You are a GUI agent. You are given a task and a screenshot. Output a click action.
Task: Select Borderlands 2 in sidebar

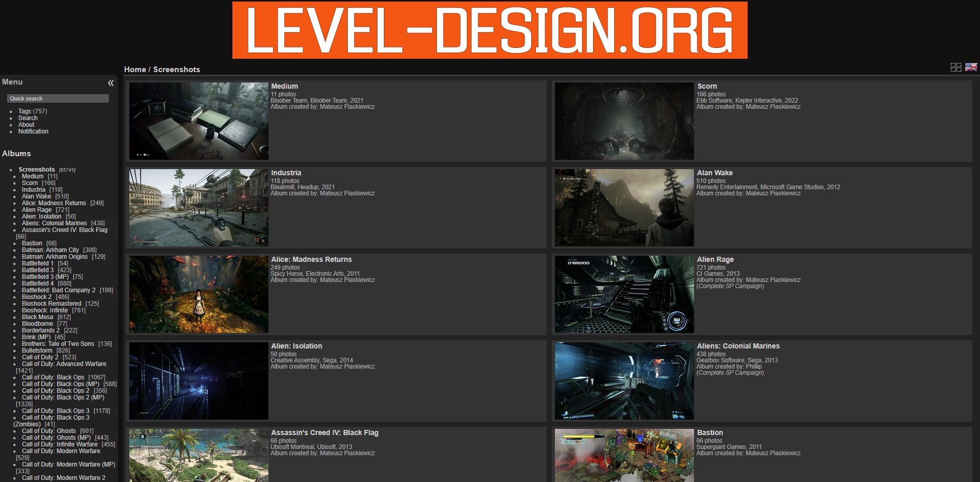coord(41,330)
